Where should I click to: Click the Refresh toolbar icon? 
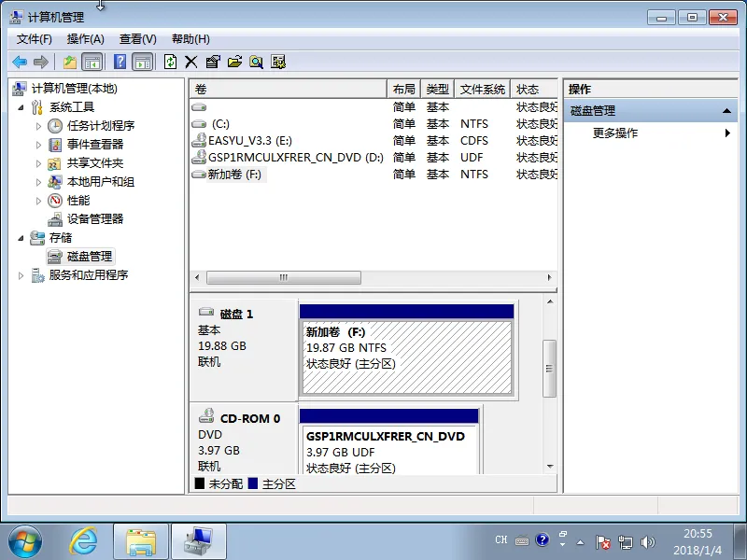[170, 62]
